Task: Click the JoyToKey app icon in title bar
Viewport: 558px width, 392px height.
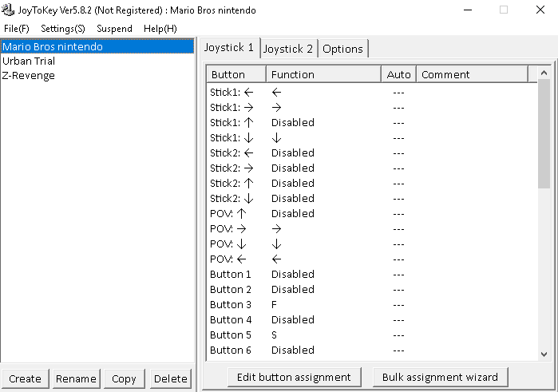Action: point(8,10)
